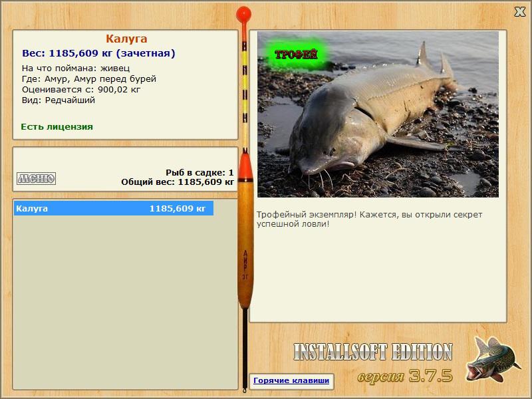
Task: Click the Трофейный экземпляр description text
Action: click(x=369, y=219)
